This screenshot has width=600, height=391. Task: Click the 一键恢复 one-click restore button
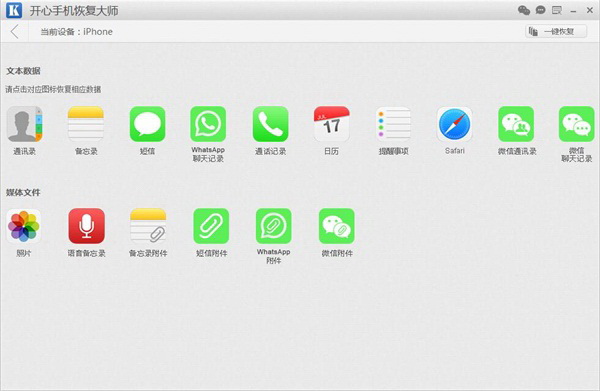(556, 31)
